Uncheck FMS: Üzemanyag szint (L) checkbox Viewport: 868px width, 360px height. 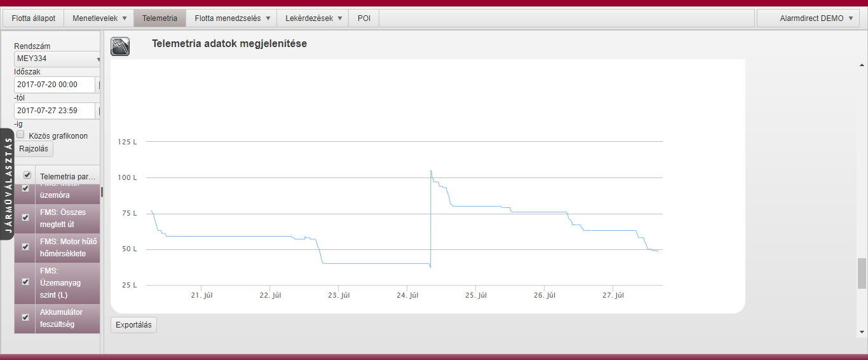point(25,282)
